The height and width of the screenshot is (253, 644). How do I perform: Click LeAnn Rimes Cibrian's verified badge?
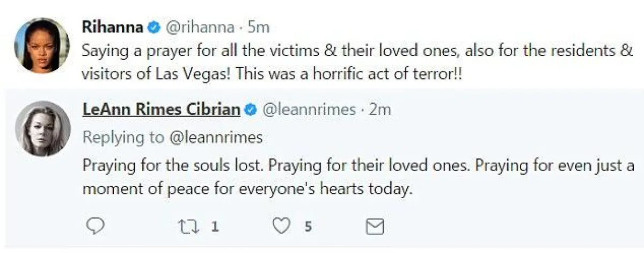[251, 110]
